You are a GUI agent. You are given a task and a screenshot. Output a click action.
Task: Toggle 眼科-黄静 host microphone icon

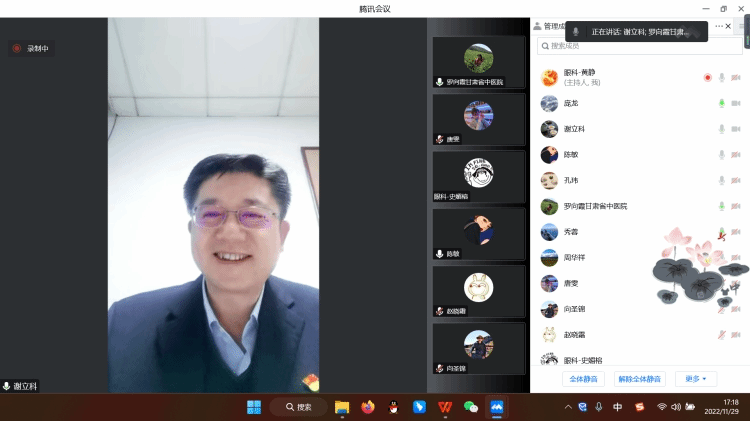tap(722, 78)
